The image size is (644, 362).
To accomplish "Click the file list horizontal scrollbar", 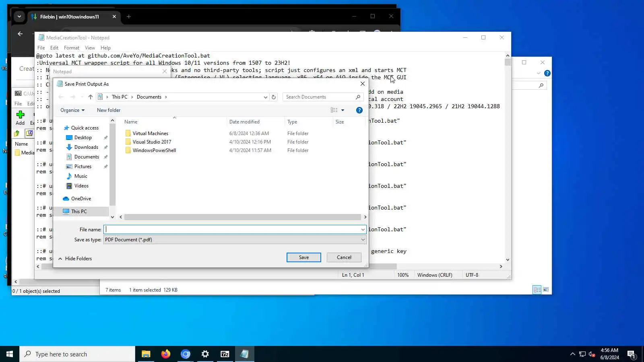I will pos(243,217).
